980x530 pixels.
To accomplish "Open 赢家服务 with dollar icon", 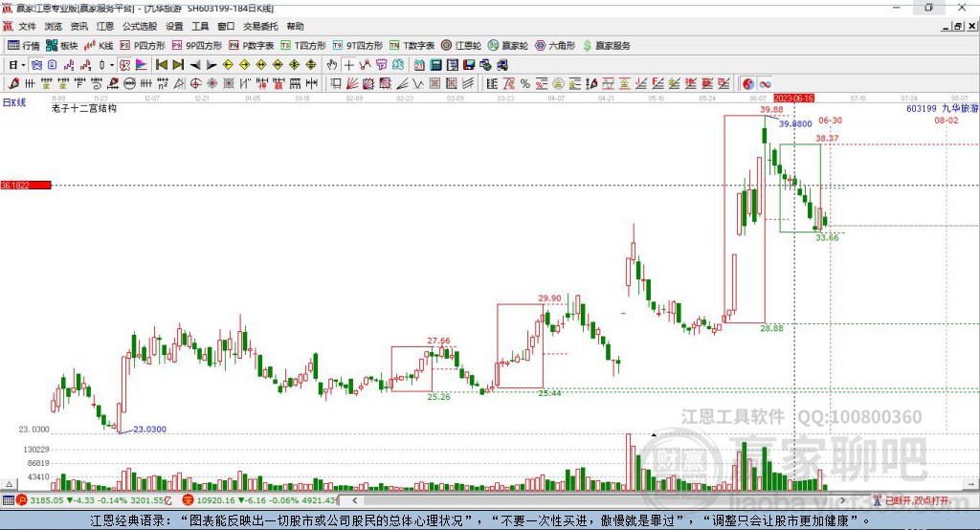I will tap(606, 46).
